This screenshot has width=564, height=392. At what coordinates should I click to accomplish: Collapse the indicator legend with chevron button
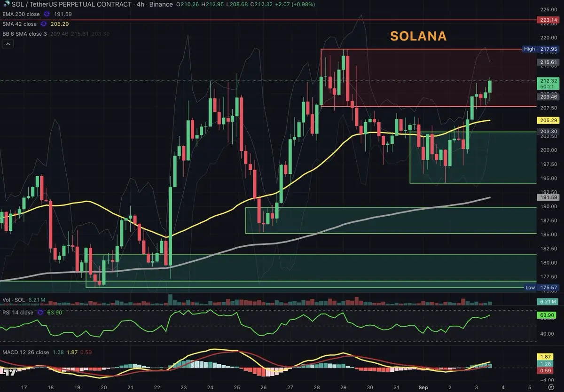pyautogui.click(x=8, y=44)
